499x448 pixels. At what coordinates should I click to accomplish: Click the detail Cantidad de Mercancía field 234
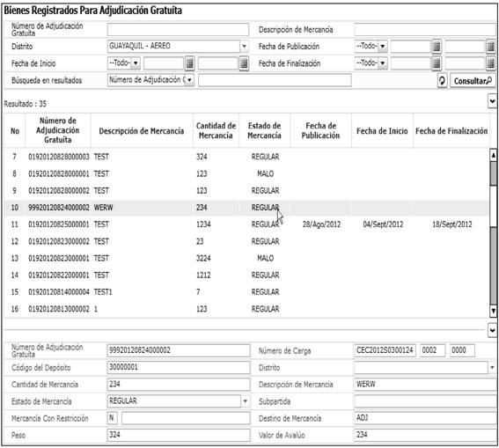pos(179,385)
